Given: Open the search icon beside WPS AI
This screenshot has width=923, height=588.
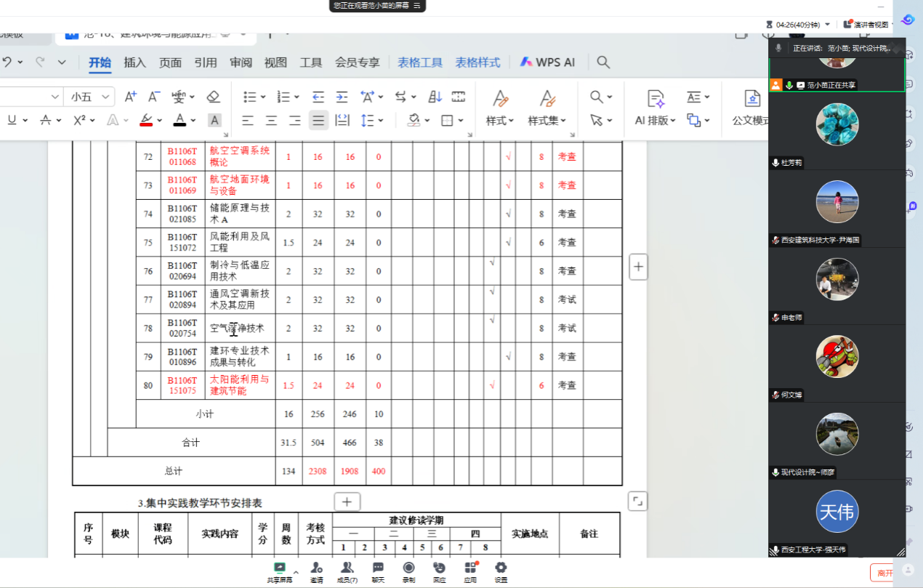Looking at the screenshot, I should click(x=602, y=63).
